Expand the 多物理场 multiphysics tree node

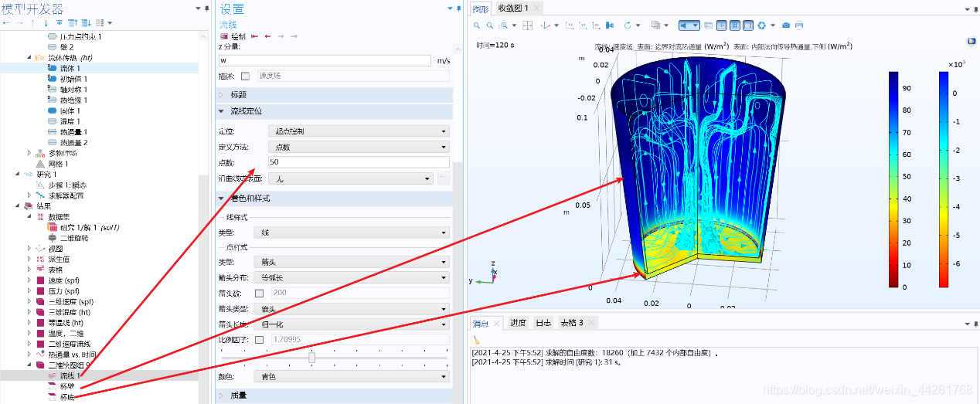point(29,153)
